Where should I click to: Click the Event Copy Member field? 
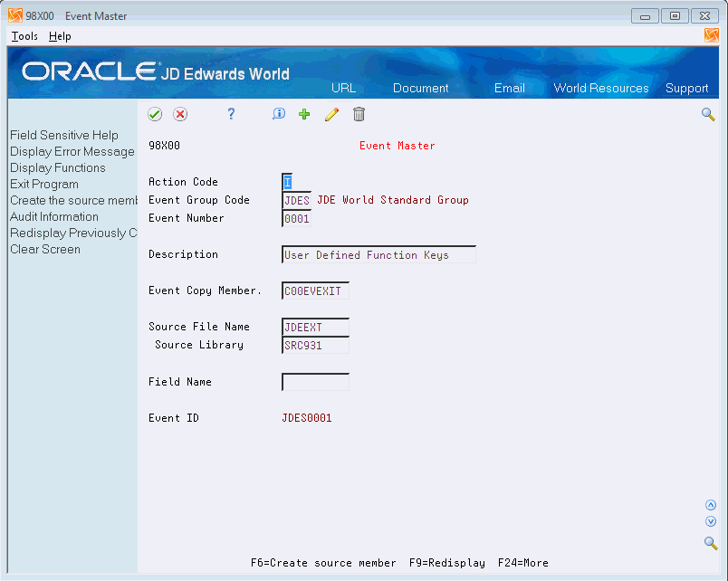(x=316, y=291)
